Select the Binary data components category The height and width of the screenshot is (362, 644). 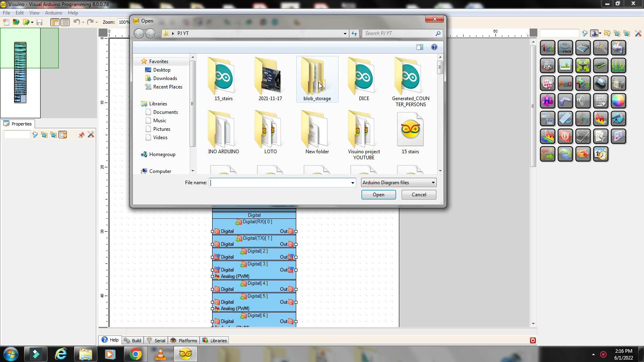tap(601, 101)
